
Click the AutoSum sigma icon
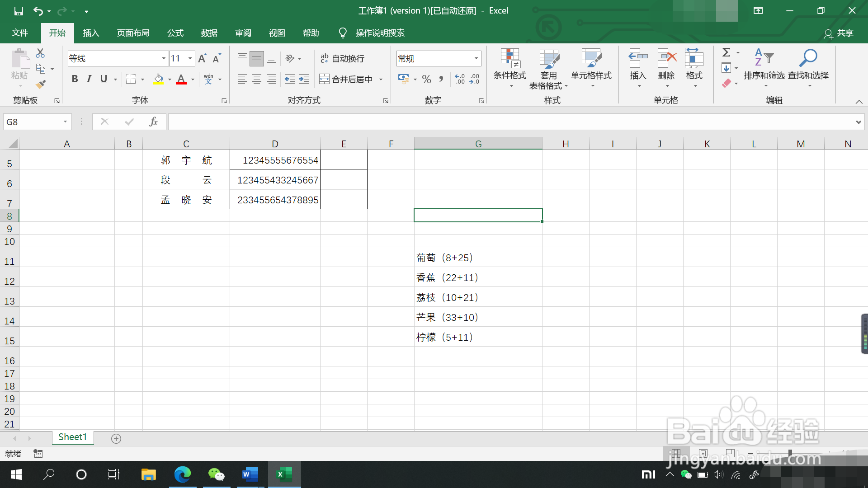726,52
